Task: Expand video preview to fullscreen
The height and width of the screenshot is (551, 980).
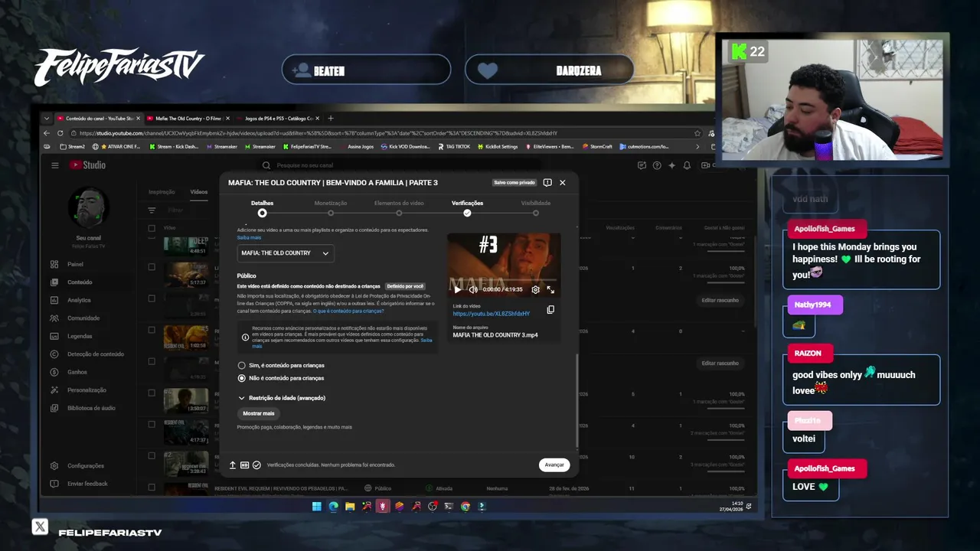Action: [550, 289]
